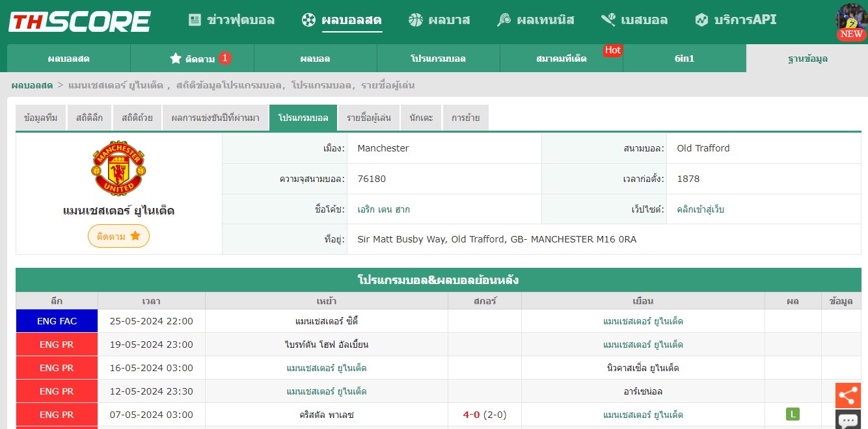Click the green L result badge
This screenshot has height=429, width=868.
[x=793, y=414]
